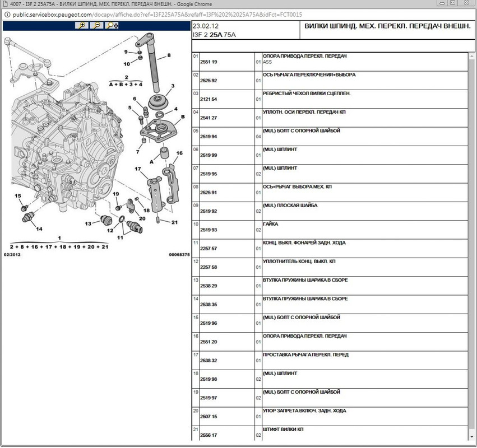This screenshot has width=477, height=448.
Task: Select part number 2519 99
Action: coord(209,155)
